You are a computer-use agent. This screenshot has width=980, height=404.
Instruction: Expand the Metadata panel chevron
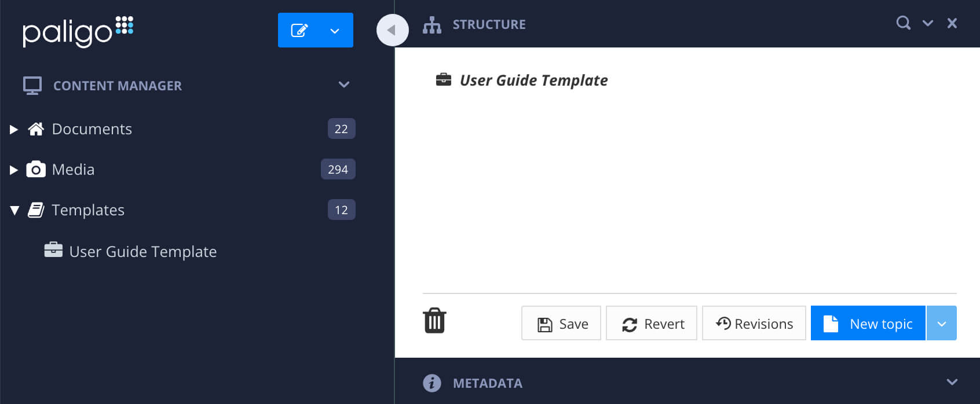pyautogui.click(x=952, y=382)
